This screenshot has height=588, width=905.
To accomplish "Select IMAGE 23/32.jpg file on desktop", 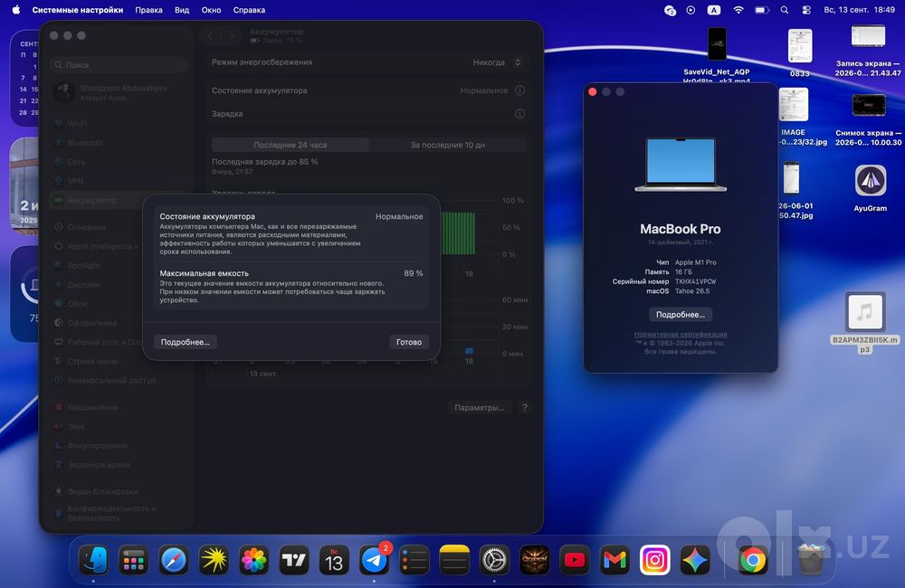I will pyautogui.click(x=795, y=117).
